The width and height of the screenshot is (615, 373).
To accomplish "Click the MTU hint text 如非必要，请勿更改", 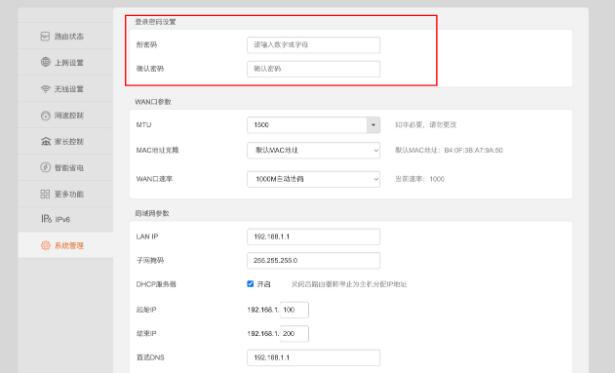I will [426, 125].
